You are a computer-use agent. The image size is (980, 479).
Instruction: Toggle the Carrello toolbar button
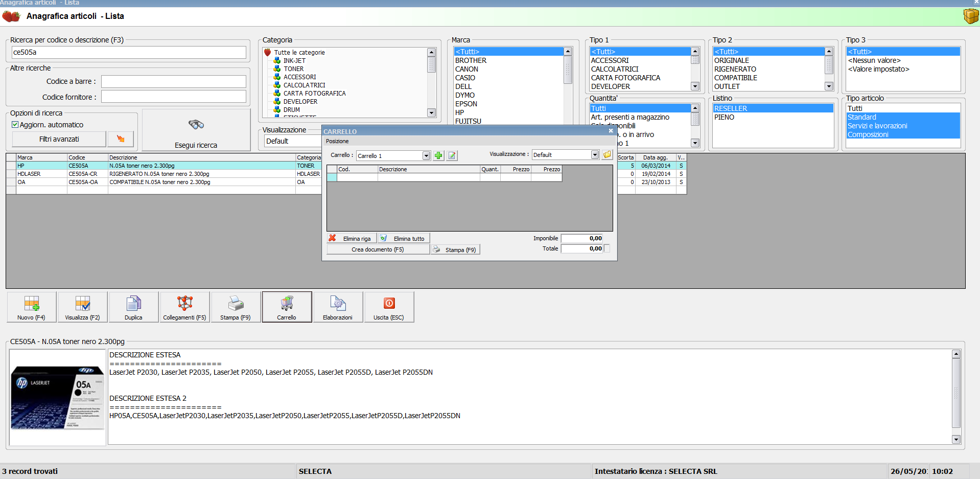287,307
